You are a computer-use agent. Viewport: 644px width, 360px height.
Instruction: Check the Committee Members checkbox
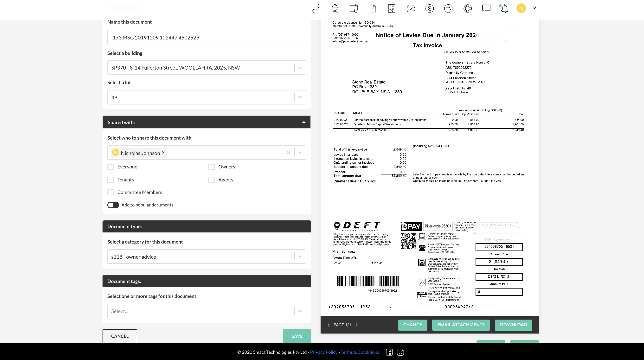[110, 192]
